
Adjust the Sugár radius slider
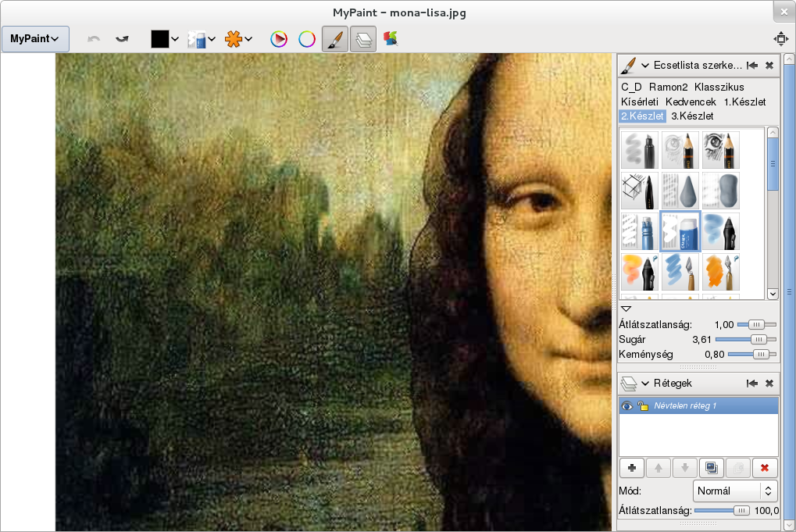click(746, 340)
